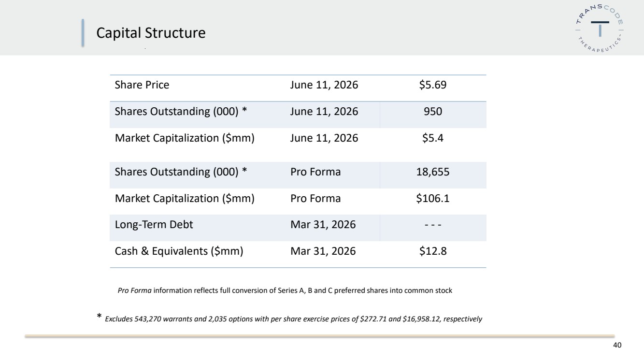Select the $106.1 pro forma market cap

click(433, 198)
